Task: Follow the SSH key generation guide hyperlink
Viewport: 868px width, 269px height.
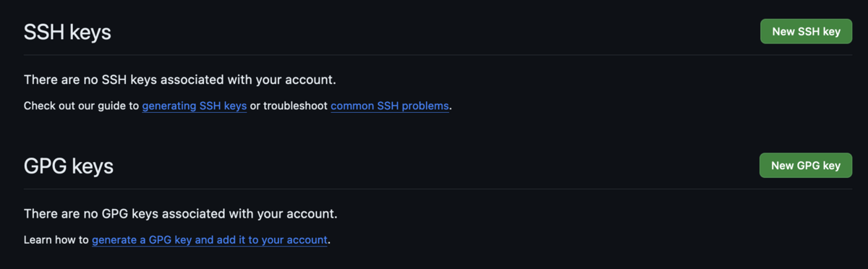Action: point(195,106)
